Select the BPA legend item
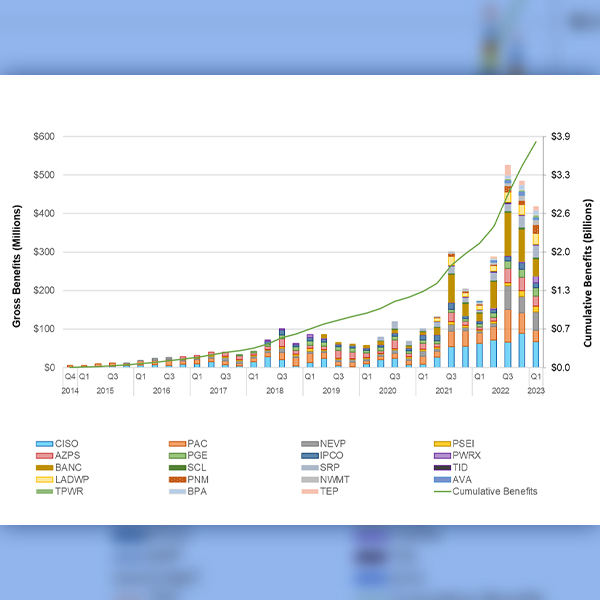This screenshot has width=600, height=600. [197, 491]
